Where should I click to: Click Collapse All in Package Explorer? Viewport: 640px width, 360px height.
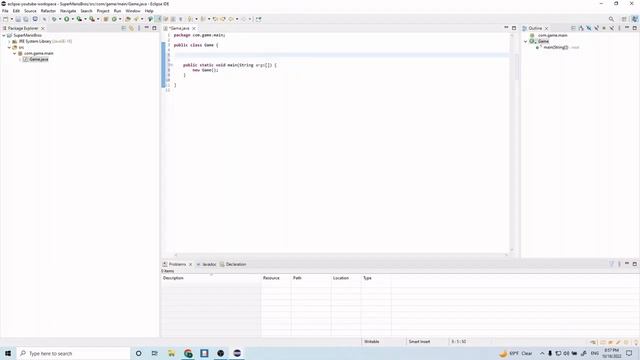124,28
